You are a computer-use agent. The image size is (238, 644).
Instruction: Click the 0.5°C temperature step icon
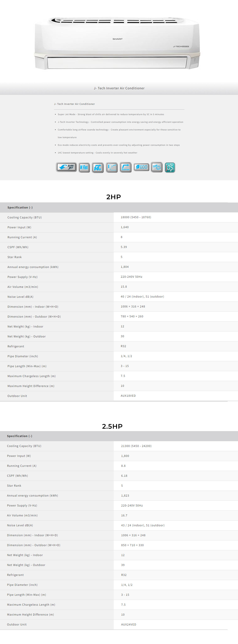(x=170, y=167)
